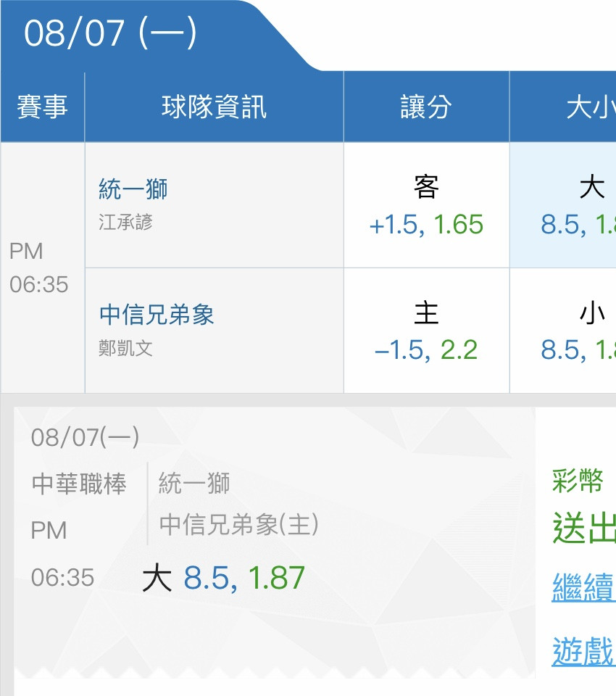616x696 pixels.
Task: Click the 彩幣 label
Action: tap(578, 481)
